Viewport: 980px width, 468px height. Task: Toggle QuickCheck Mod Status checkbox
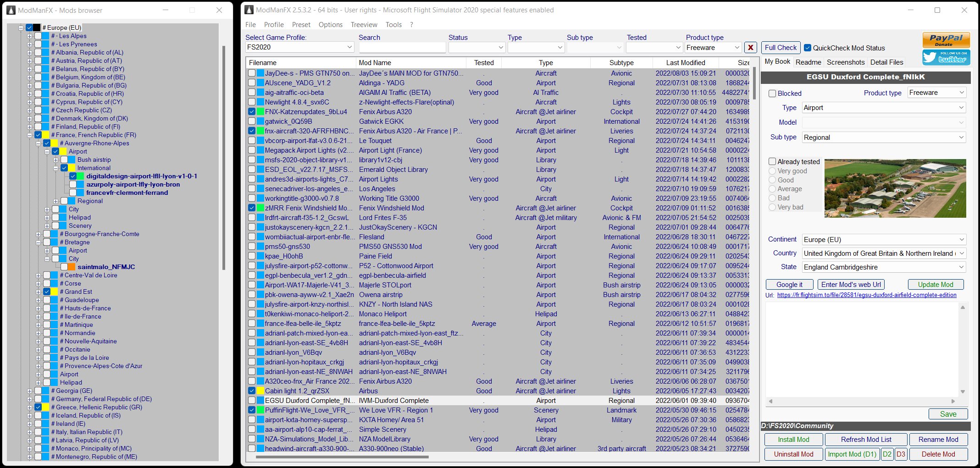click(808, 48)
